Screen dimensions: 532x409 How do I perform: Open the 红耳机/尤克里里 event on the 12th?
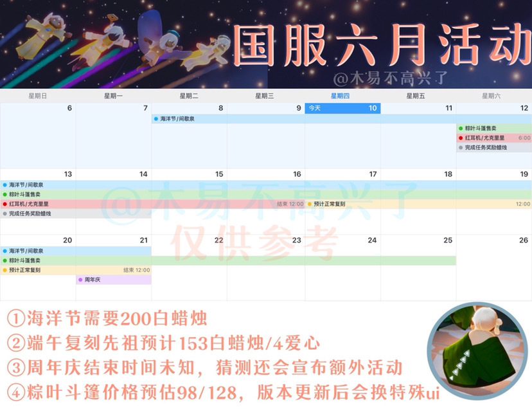click(x=494, y=138)
